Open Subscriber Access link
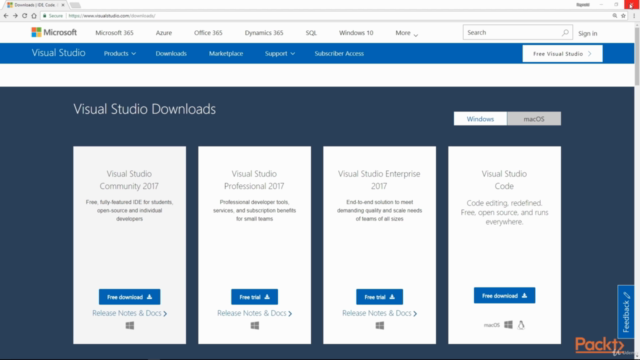Image resolution: width=640 pixels, height=360 pixels. tap(339, 53)
